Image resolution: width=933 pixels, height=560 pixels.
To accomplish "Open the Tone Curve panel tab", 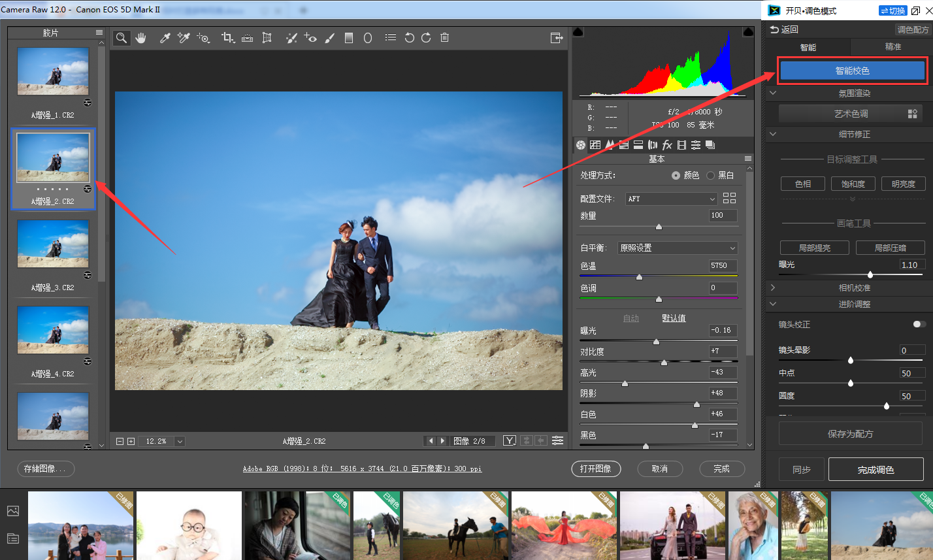I will click(x=595, y=144).
